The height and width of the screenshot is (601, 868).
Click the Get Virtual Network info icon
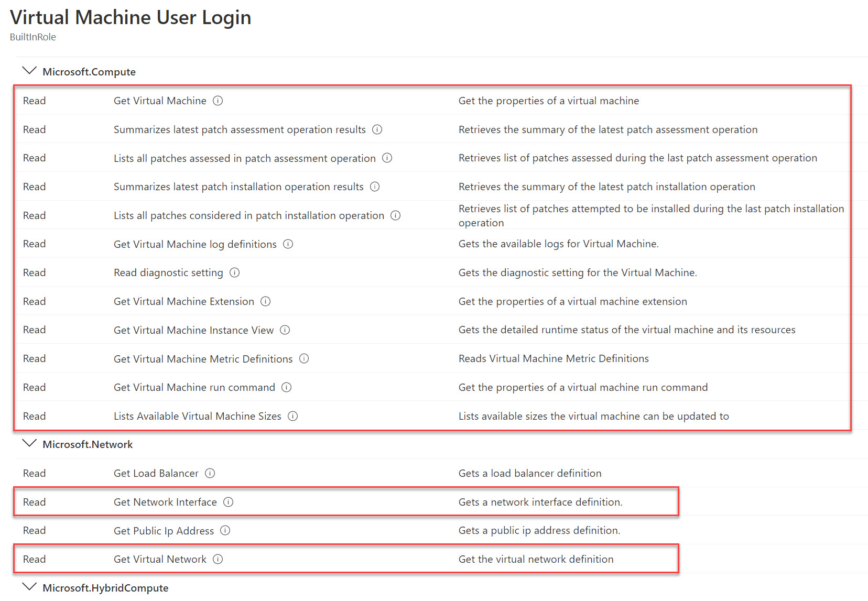click(218, 559)
